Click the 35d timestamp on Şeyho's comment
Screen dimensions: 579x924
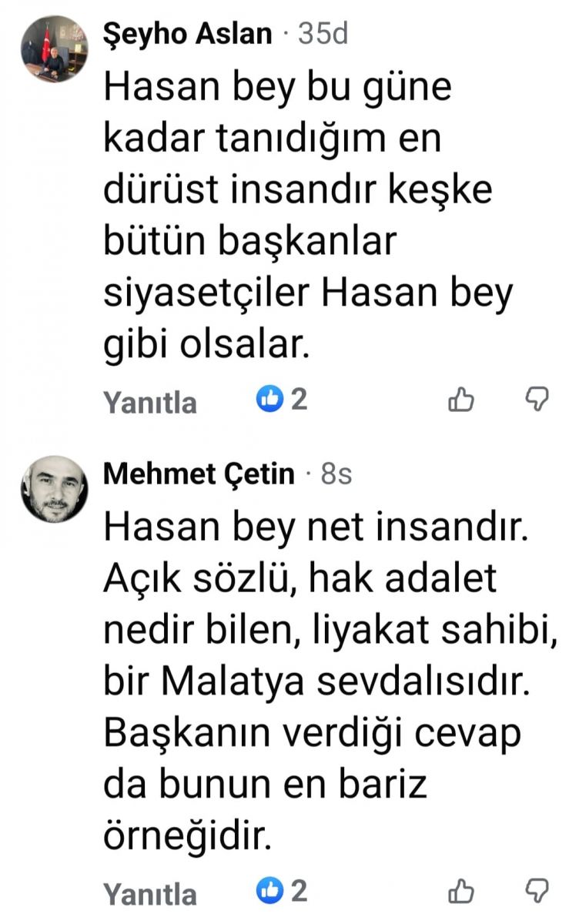coord(323,35)
